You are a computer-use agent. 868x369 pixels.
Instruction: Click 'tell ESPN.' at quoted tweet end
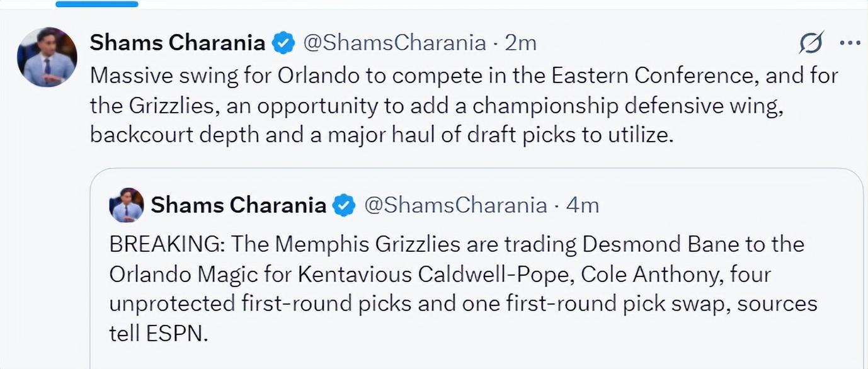tap(158, 334)
